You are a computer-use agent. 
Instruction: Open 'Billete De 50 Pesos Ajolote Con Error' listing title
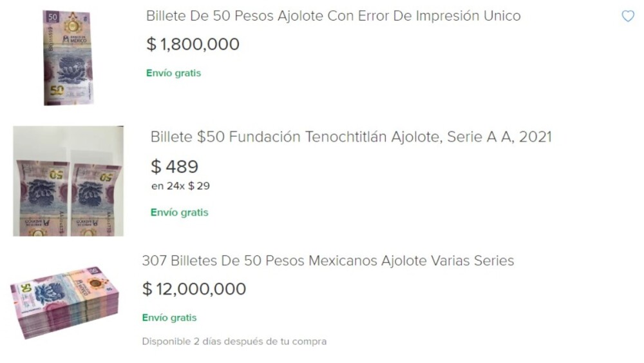pyautogui.click(x=333, y=15)
